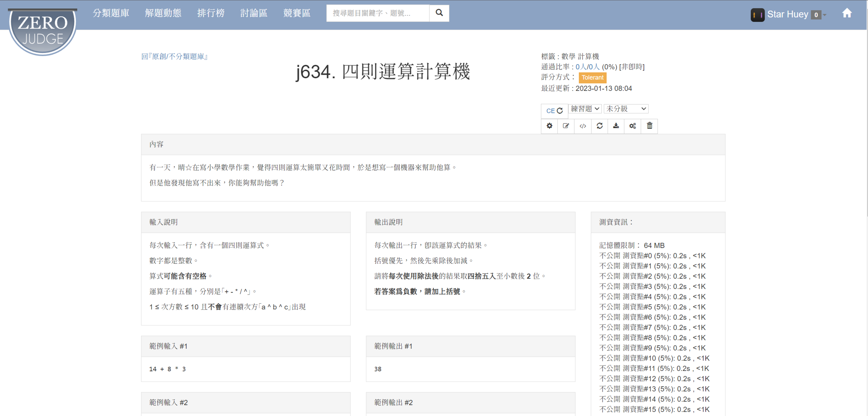Click the home icon in navbar
868x416 pixels.
point(846,14)
